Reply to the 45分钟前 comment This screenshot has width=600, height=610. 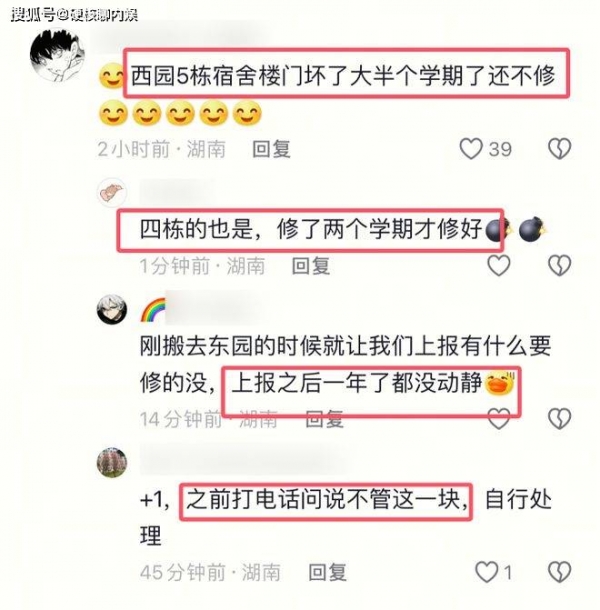(x=327, y=573)
